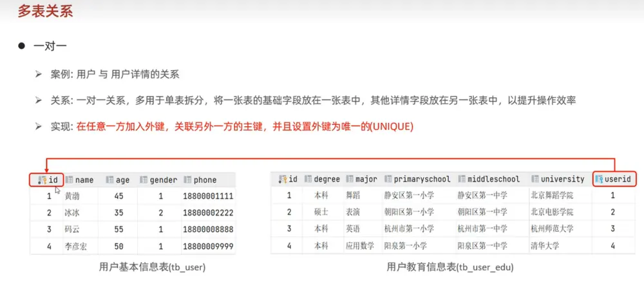Click primary school cell 朝阳区第一小学
644x282 pixels.
pos(409,212)
